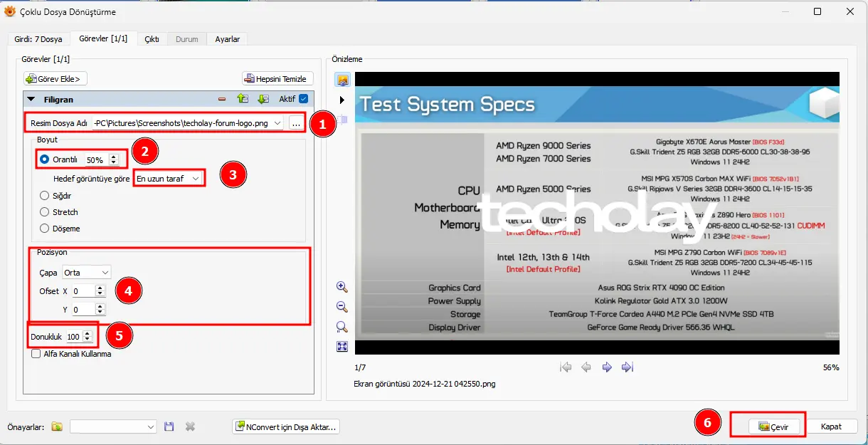The image size is (868, 445).
Task: Click the Ofset Y value stepper
Action: pos(100,309)
